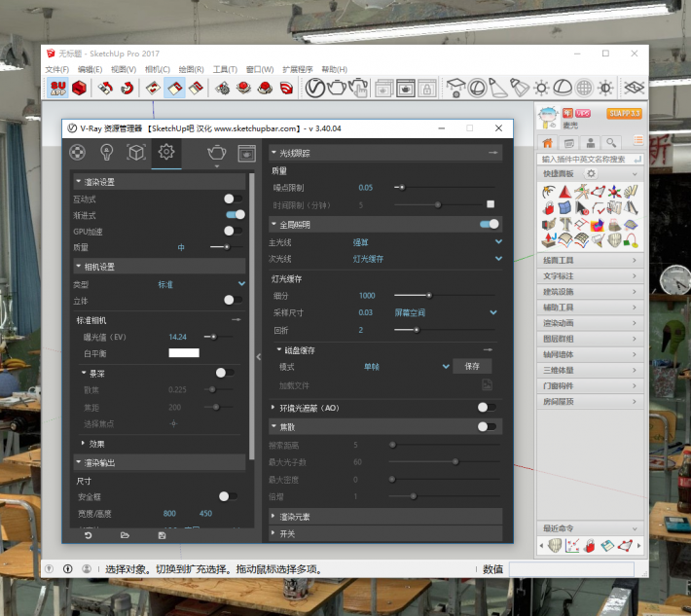Click the interactive render teapot-hand icon
Screen dimensions: 691x616
[x=359, y=88]
